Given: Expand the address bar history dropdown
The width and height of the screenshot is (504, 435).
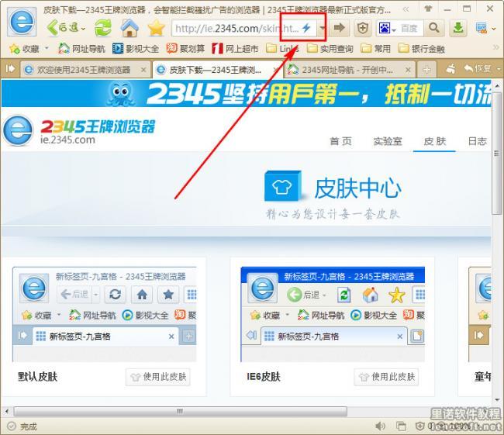Looking at the screenshot, I should (x=322, y=28).
